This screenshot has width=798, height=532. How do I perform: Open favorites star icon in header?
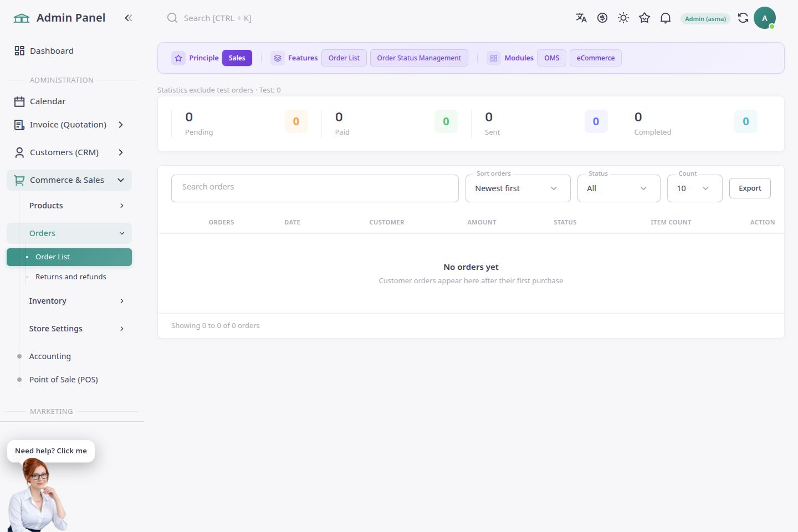pos(644,18)
